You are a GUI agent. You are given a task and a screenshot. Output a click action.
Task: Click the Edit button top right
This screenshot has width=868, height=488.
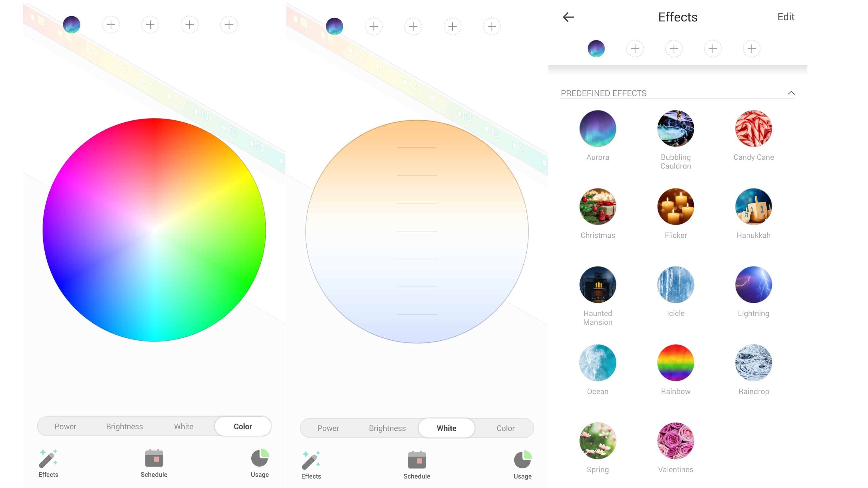(x=786, y=17)
